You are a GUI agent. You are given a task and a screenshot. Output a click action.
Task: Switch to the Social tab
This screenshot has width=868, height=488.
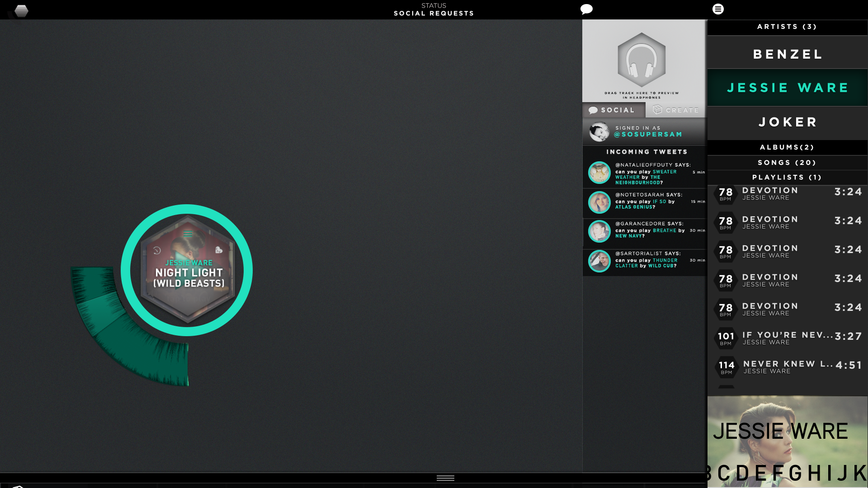(x=613, y=110)
